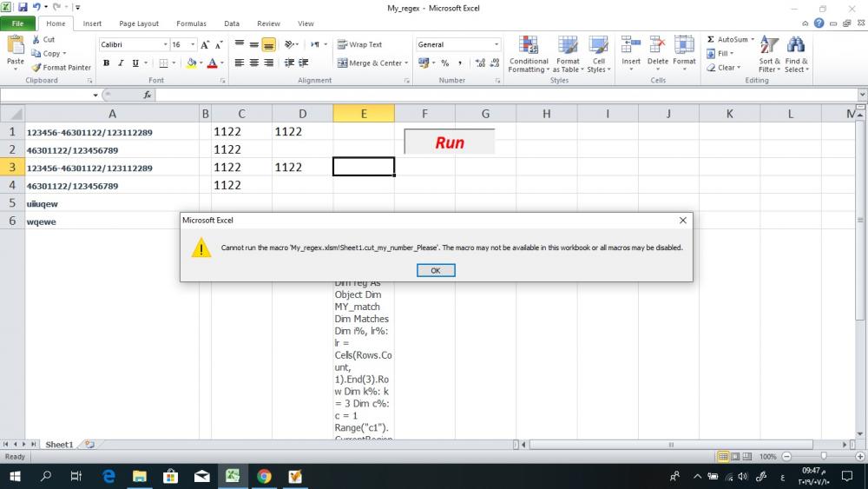Image resolution: width=868 pixels, height=489 pixels.
Task: Click Wrap Text button
Action: pos(360,44)
